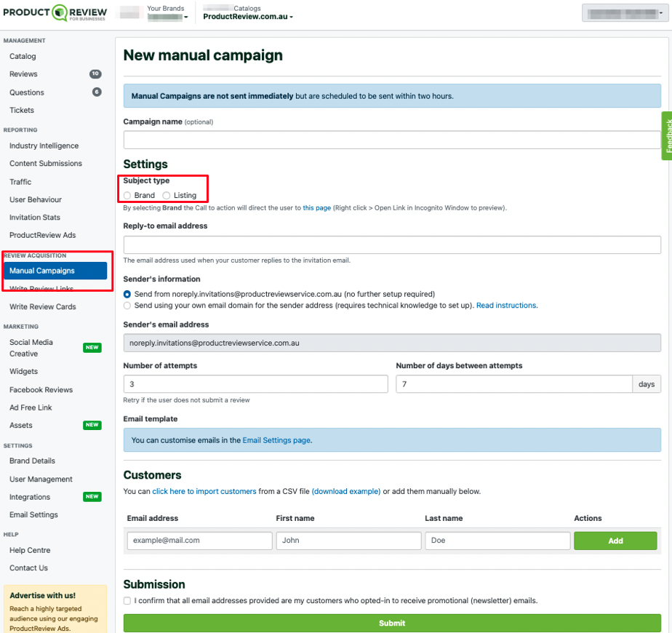672x633 pixels.
Task: Tick the opted-in customers confirmation checkbox
Action: click(127, 601)
